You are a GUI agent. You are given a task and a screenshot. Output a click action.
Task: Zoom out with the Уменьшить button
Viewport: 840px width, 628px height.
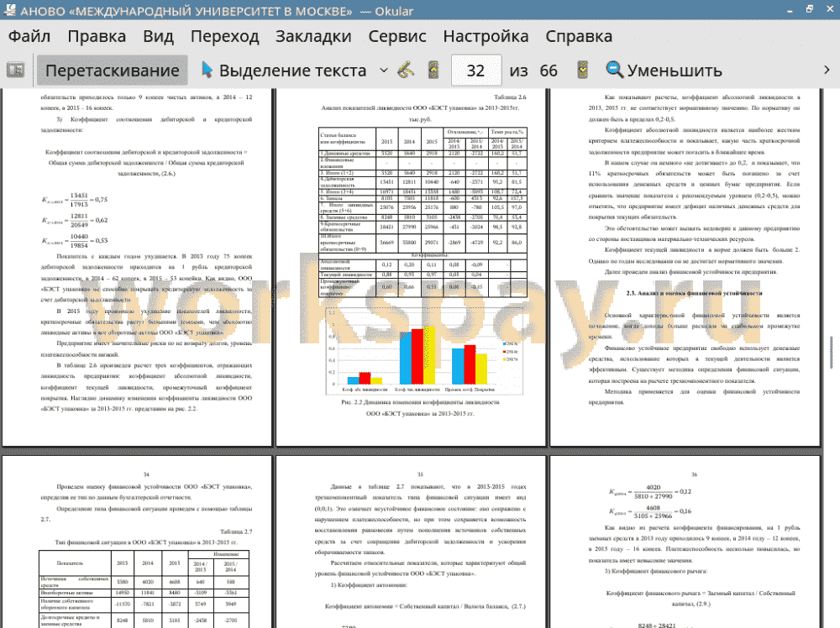coord(664,71)
